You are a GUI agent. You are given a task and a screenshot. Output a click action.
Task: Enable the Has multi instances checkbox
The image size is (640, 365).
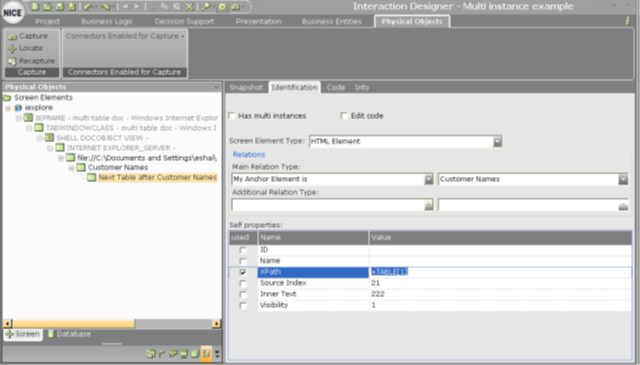click(232, 116)
